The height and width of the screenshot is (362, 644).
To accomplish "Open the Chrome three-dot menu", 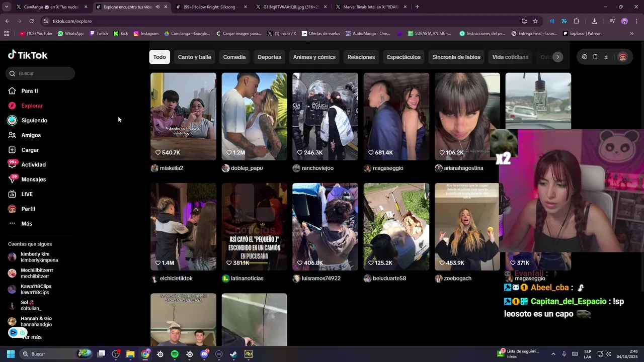I will click(636, 21).
